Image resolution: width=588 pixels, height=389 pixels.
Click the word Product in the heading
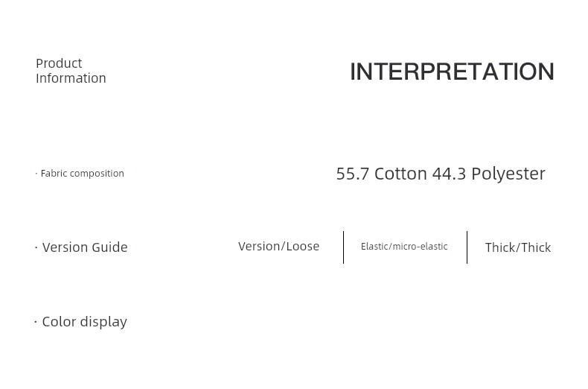coord(59,63)
